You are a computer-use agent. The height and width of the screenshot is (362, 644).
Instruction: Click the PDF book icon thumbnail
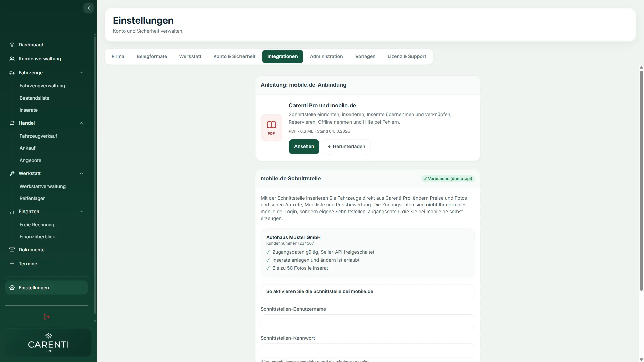[271, 128]
